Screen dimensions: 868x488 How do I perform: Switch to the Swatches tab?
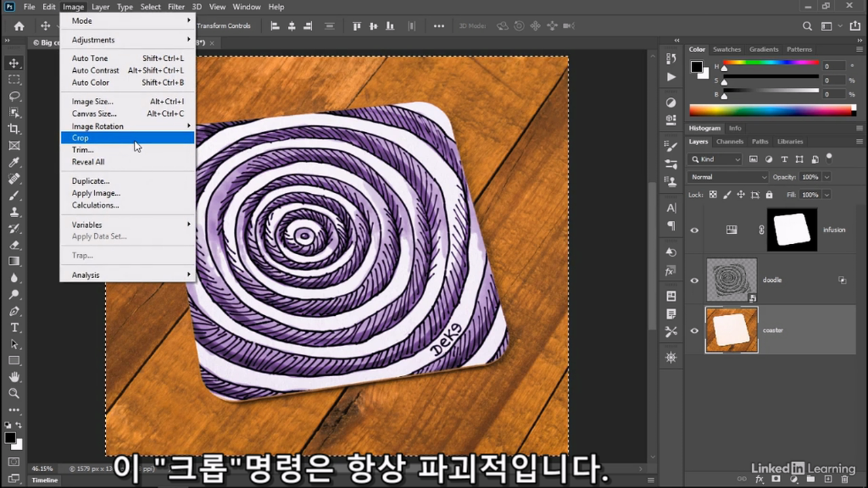[x=727, y=49]
